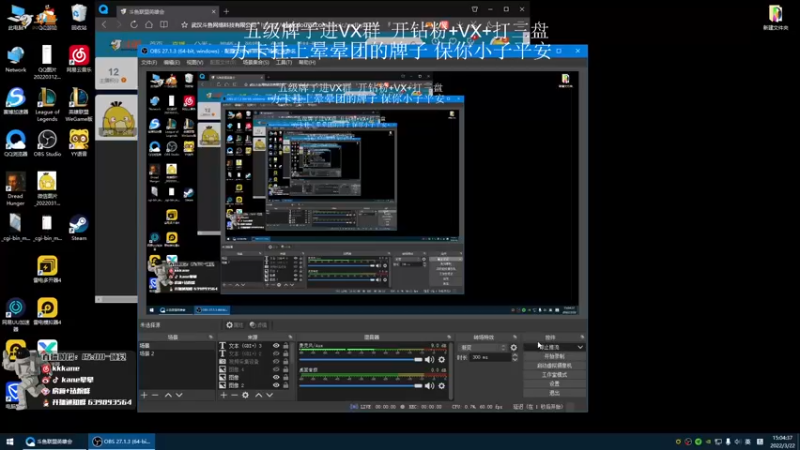This screenshot has width=800, height=450.
Task: Remove the selected scene with minus icon
Action: click(156, 395)
